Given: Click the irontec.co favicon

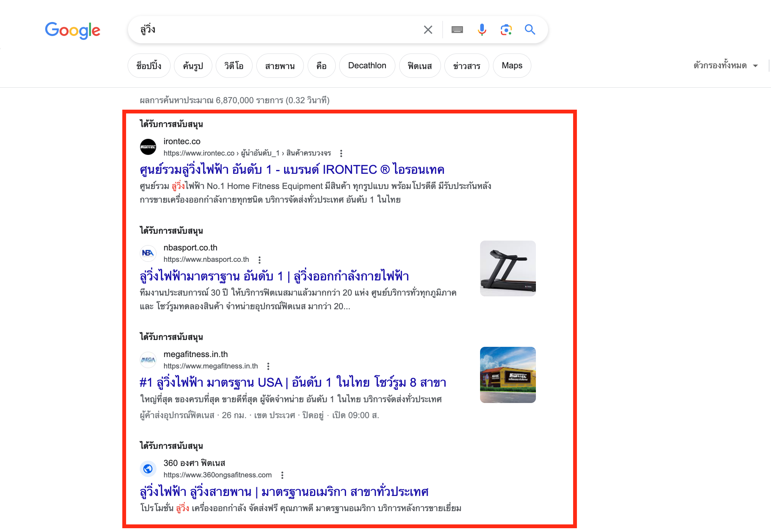Looking at the screenshot, I should pos(148,147).
